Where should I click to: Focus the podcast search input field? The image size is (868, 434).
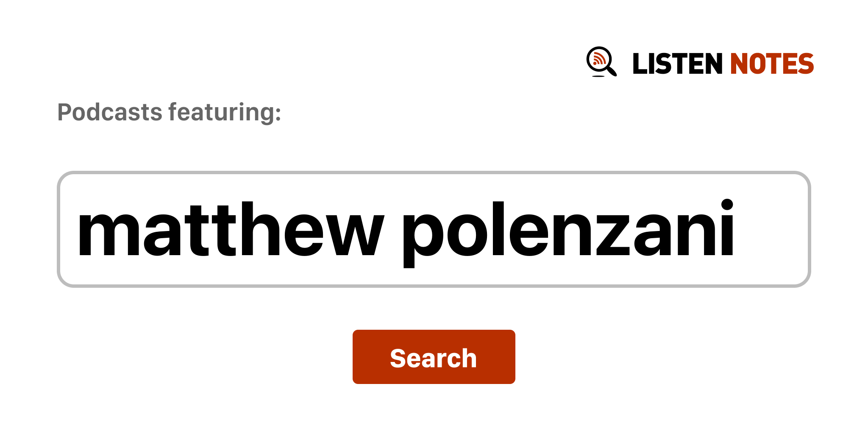[433, 229]
